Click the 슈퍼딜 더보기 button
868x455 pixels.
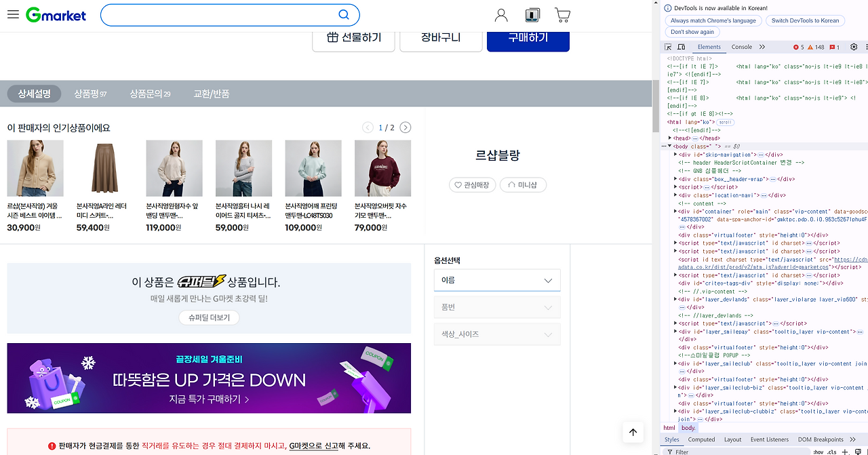[x=209, y=317]
